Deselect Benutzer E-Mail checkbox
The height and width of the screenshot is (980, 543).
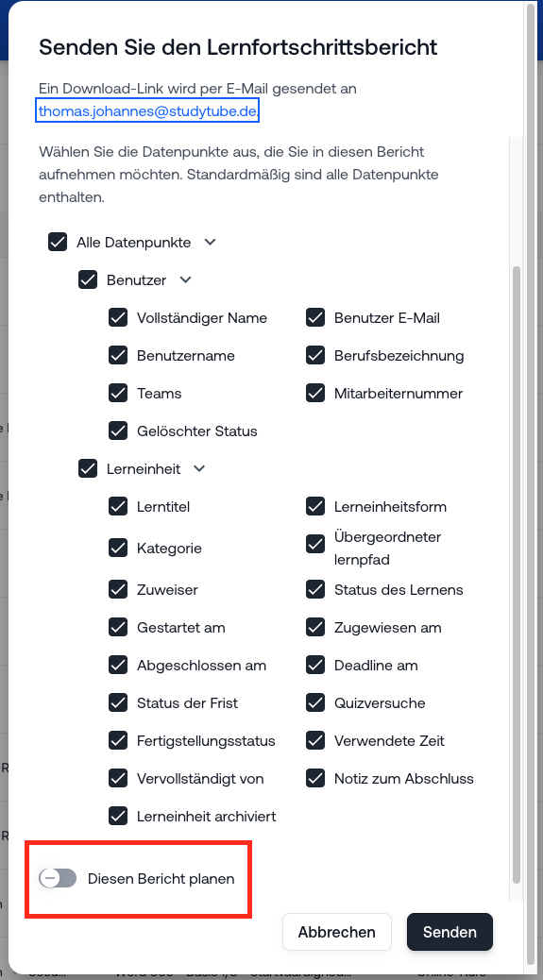click(315, 317)
